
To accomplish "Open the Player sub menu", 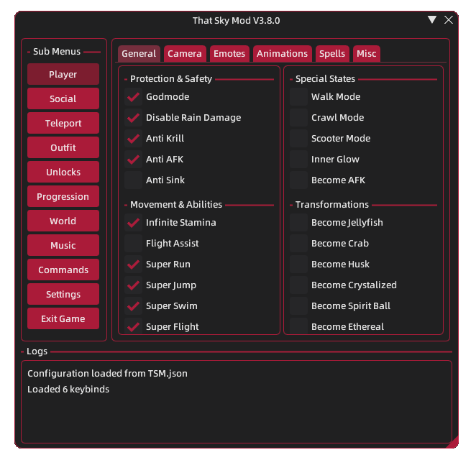I will click(63, 74).
